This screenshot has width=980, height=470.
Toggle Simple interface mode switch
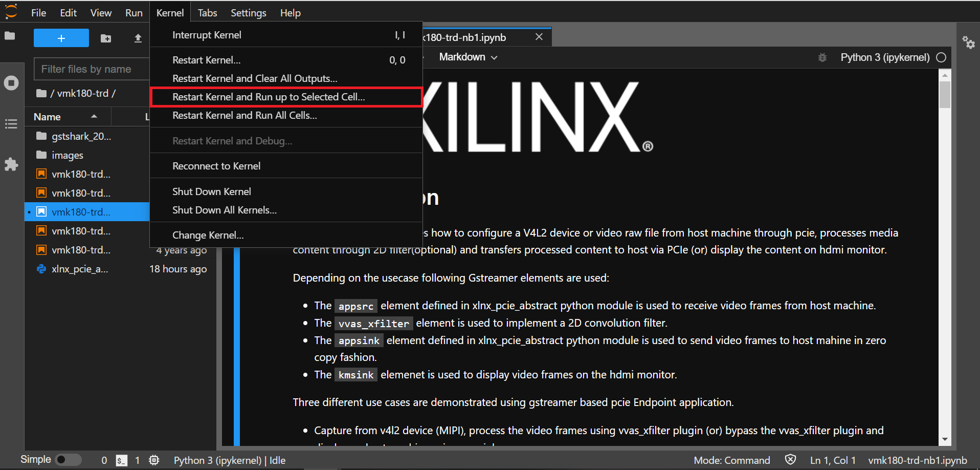tap(68, 460)
